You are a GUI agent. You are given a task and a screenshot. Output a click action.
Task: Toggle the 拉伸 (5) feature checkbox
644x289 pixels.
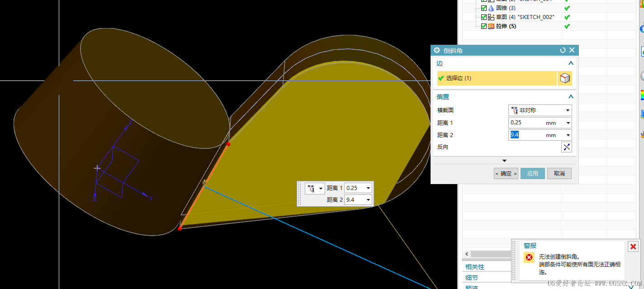click(484, 26)
